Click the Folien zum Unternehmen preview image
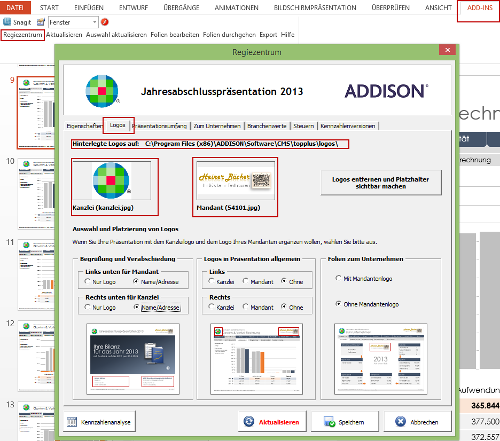500x441 pixels. pos(381,359)
